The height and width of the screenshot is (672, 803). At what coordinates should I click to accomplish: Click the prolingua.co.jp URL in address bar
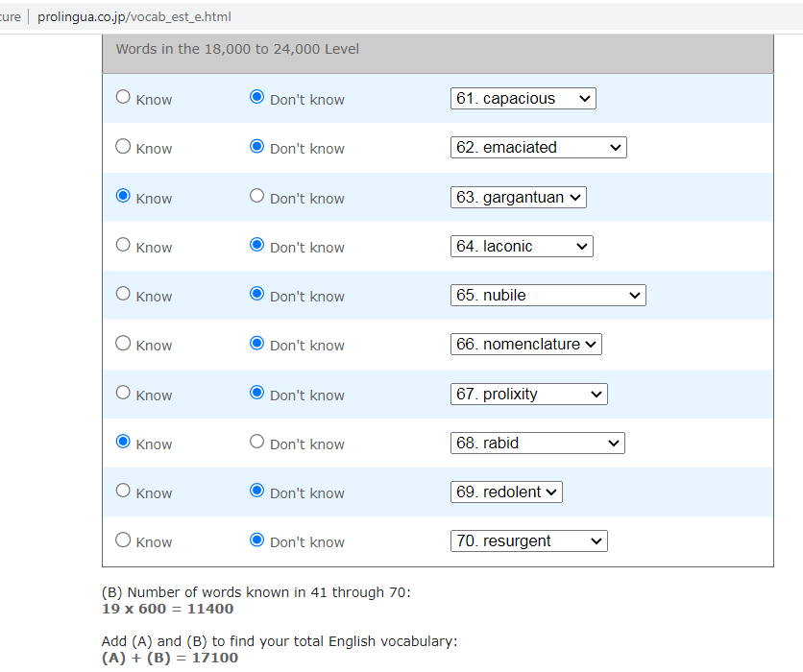134,17
